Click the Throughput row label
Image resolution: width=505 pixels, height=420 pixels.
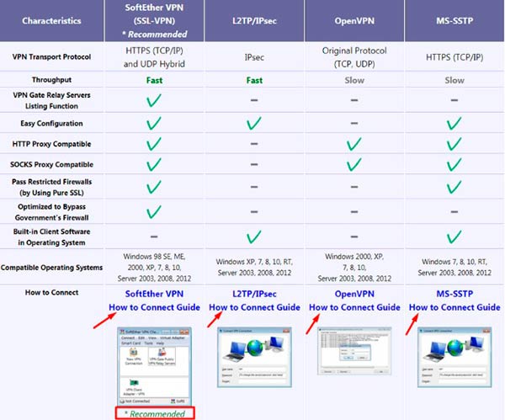(51, 80)
